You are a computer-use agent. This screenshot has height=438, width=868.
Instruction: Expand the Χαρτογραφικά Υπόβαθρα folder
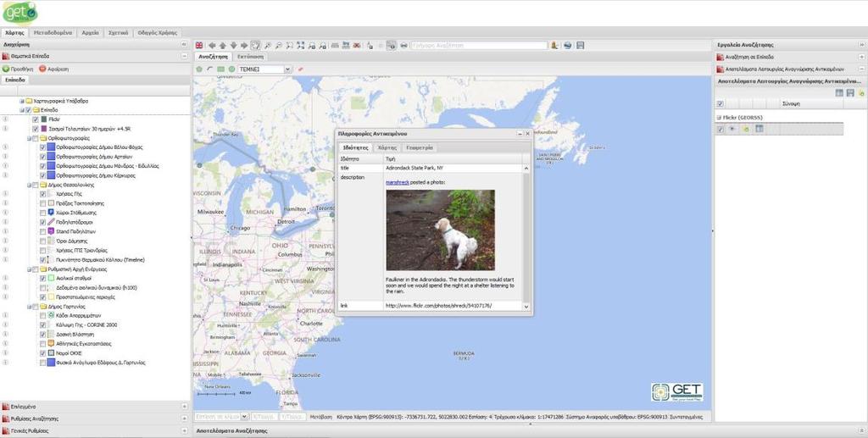[x=22, y=101]
